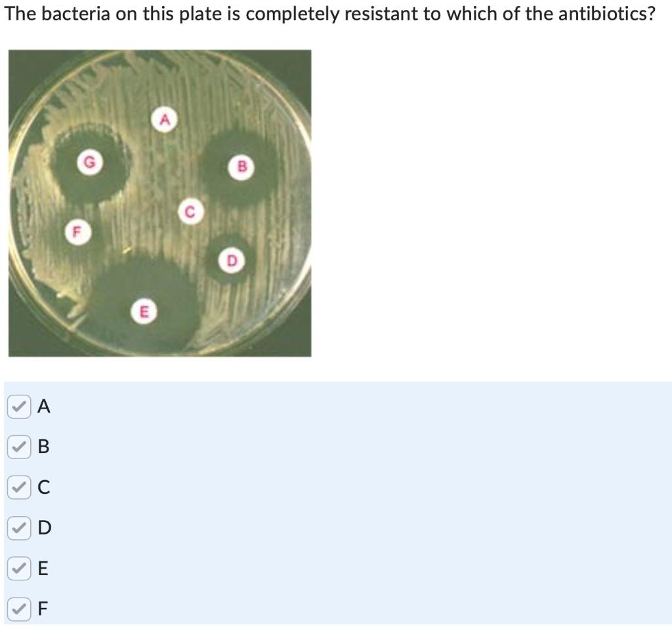Uncheck the answer option B checkbox
This screenshot has height=627, width=672.
pyautogui.click(x=18, y=447)
